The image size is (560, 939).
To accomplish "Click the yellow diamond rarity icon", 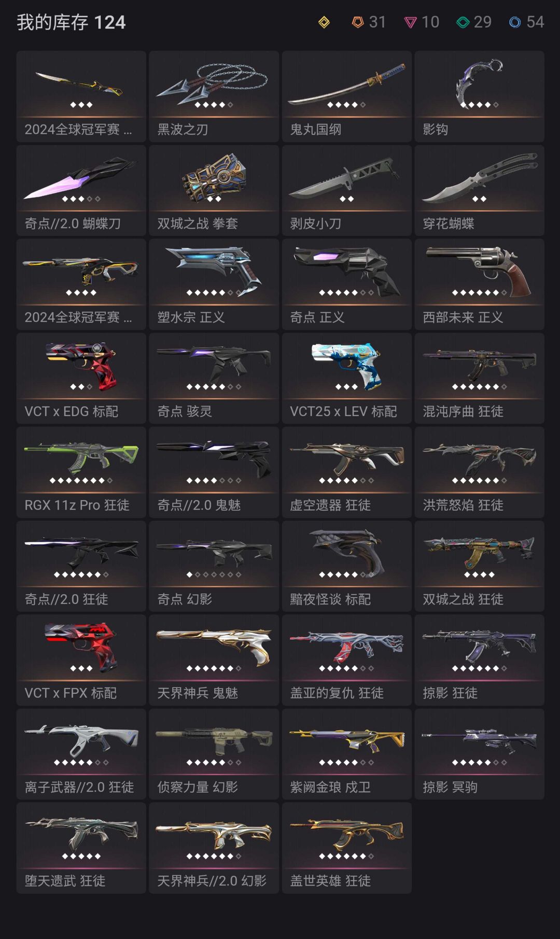I will pos(324,22).
